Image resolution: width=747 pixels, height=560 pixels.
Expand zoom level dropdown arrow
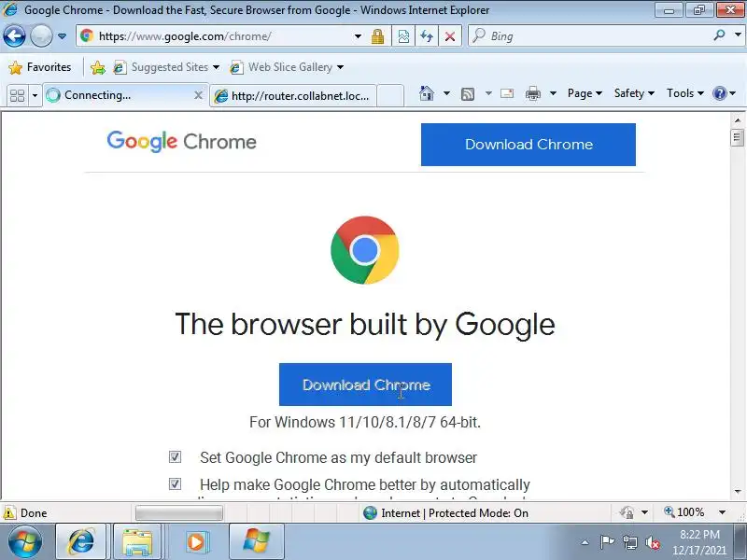(722, 512)
